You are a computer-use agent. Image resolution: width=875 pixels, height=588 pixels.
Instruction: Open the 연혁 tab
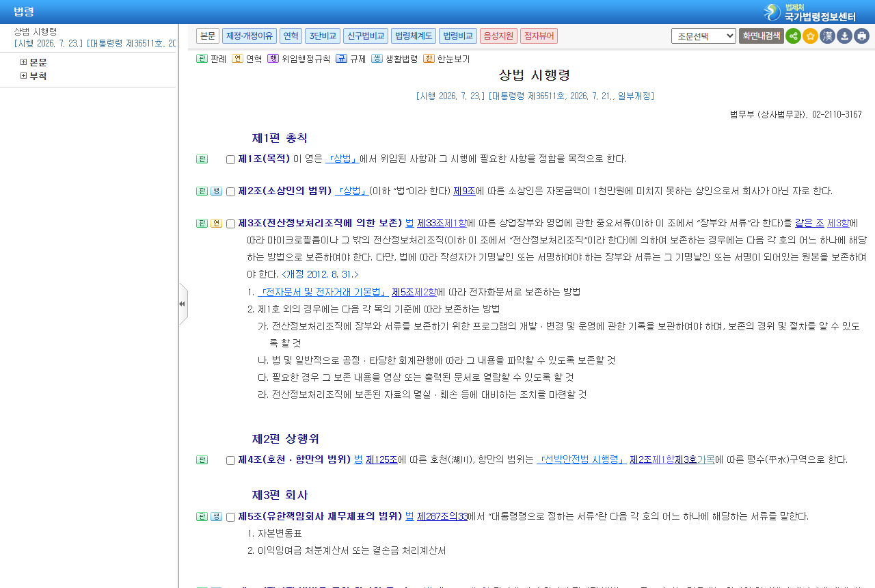291,36
